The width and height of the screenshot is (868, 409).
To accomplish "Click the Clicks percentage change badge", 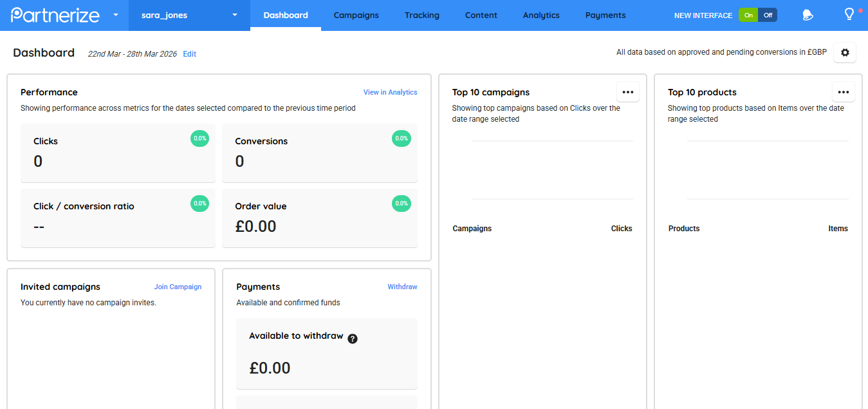I will 200,138.
